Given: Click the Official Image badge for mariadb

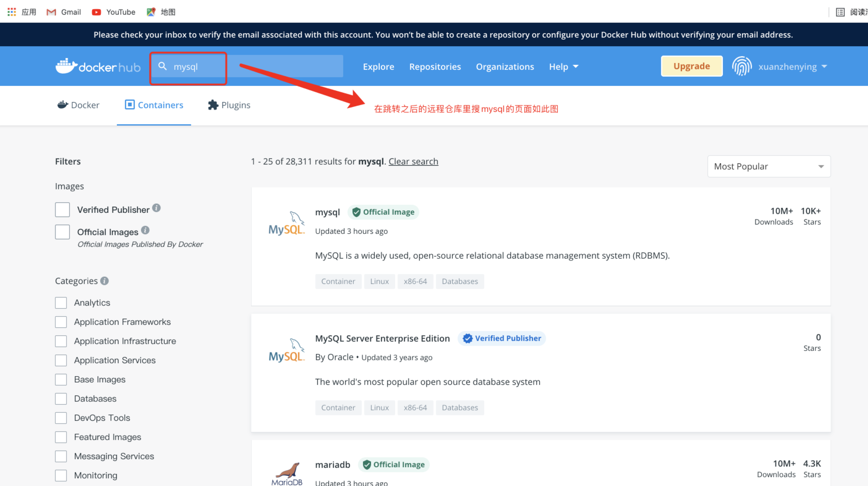Looking at the screenshot, I should [x=394, y=465].
